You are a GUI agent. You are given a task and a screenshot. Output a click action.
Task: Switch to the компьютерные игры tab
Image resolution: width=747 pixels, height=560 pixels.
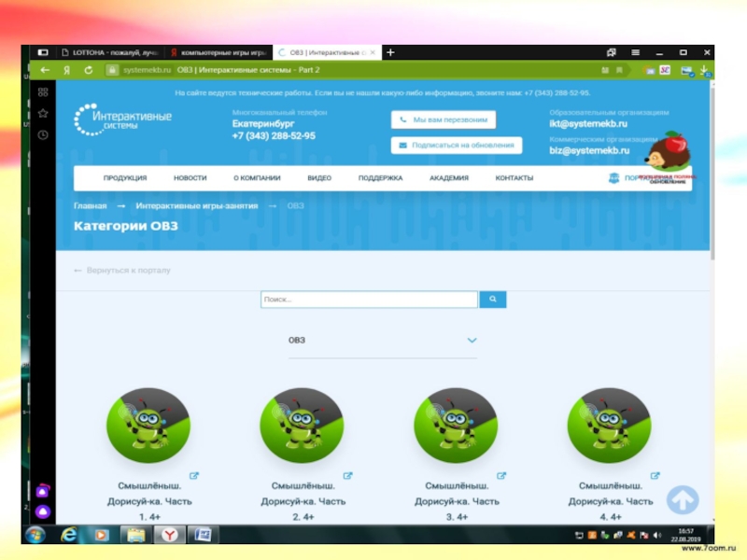tap(218, 52)
